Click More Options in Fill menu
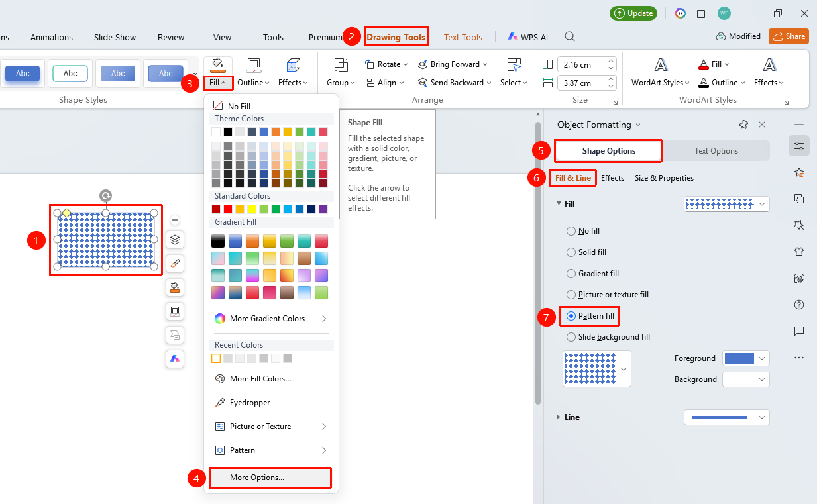The height and width of the screenshot is (504, 817). [x=270, y=478]
